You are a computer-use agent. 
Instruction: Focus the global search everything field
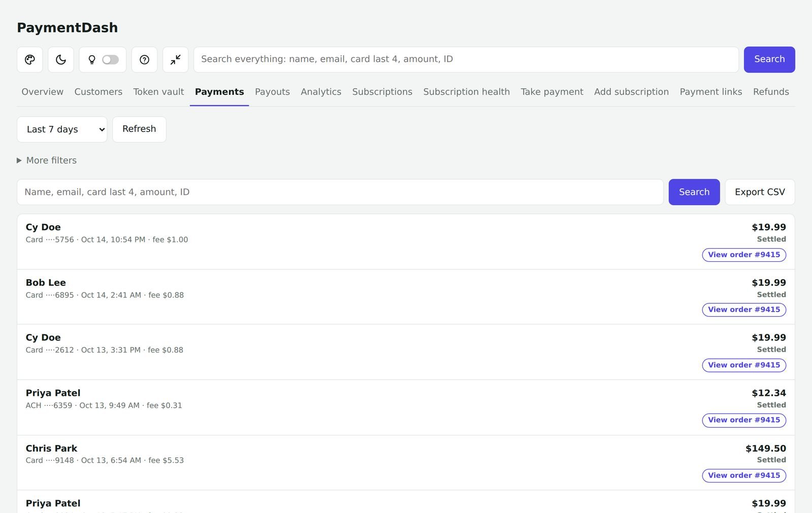coord(466,60)
